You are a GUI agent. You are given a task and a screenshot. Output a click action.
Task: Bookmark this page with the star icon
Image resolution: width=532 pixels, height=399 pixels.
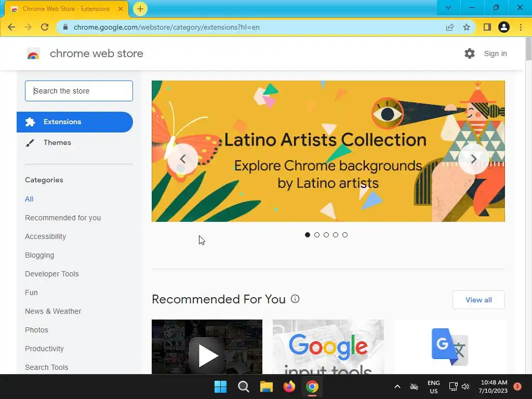coord(467,27)
